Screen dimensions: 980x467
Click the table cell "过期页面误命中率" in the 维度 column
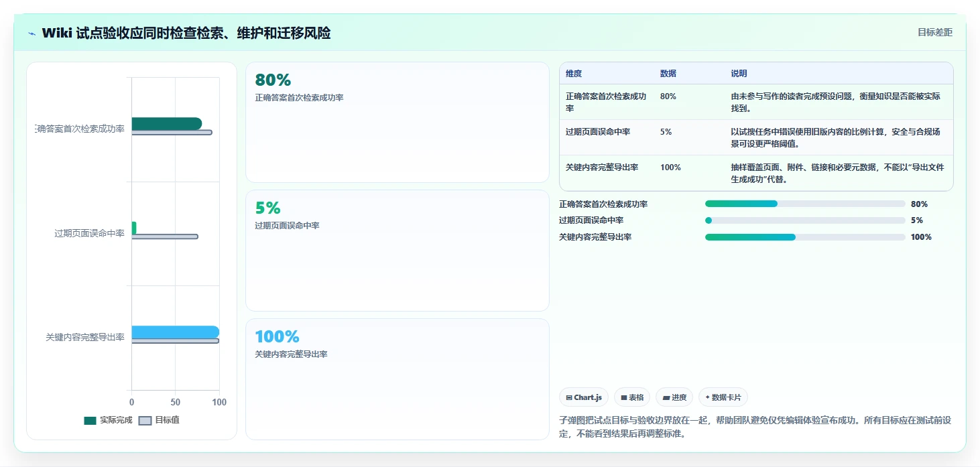click(598, 132)
